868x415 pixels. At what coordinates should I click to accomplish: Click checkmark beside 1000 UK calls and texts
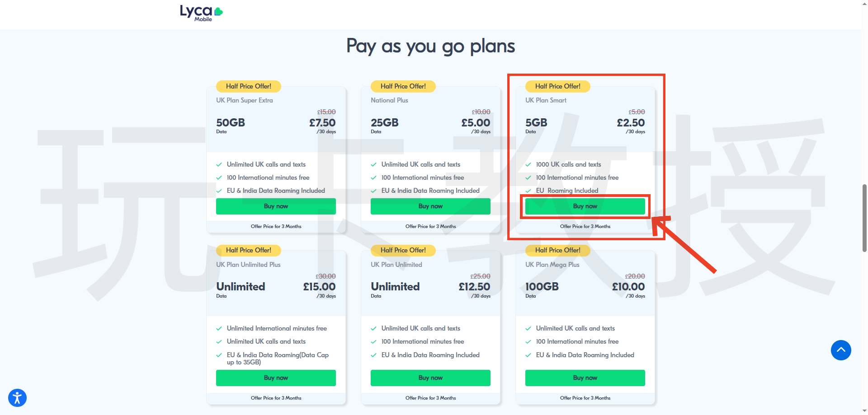[x=528, y=165]
